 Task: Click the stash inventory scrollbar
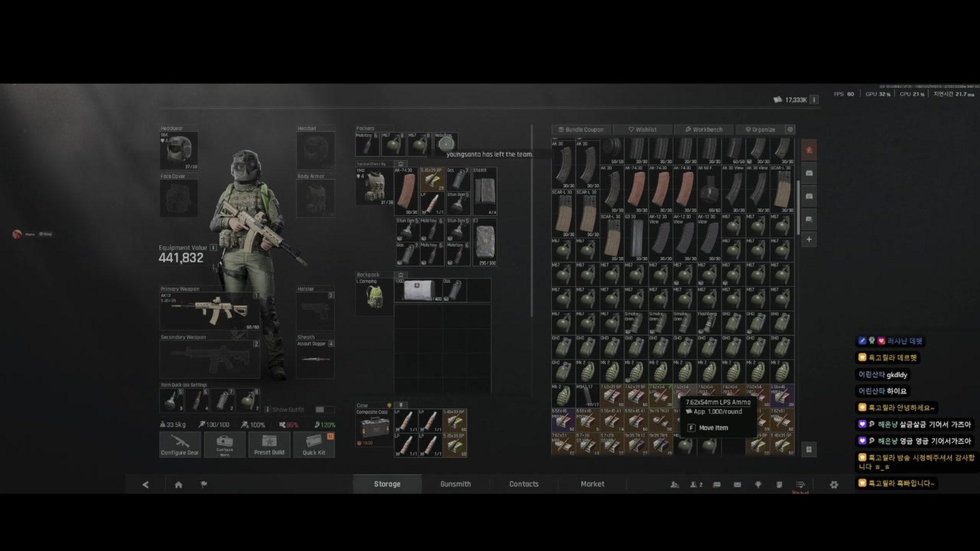(x=798, y=207)
